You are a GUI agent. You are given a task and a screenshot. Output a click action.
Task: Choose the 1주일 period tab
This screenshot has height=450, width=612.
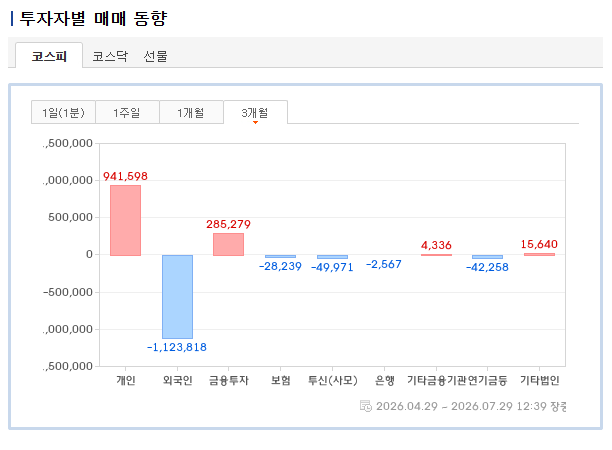tap(127, 113)
